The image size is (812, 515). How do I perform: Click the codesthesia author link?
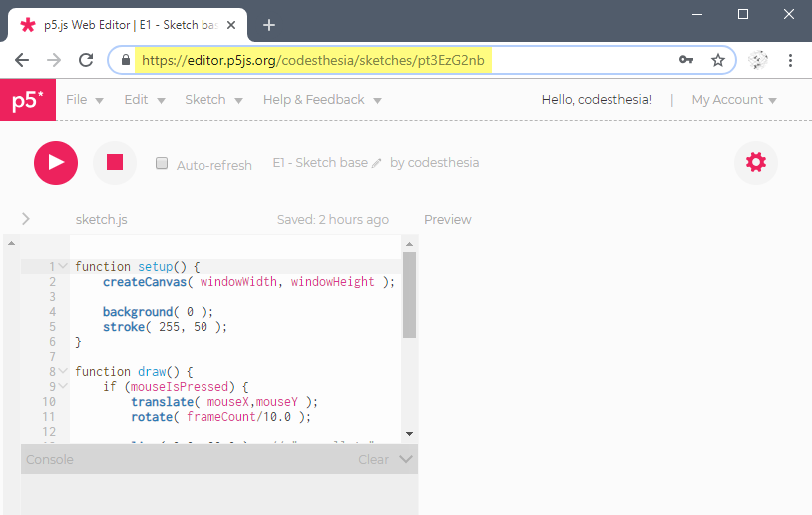click(443, 163)
